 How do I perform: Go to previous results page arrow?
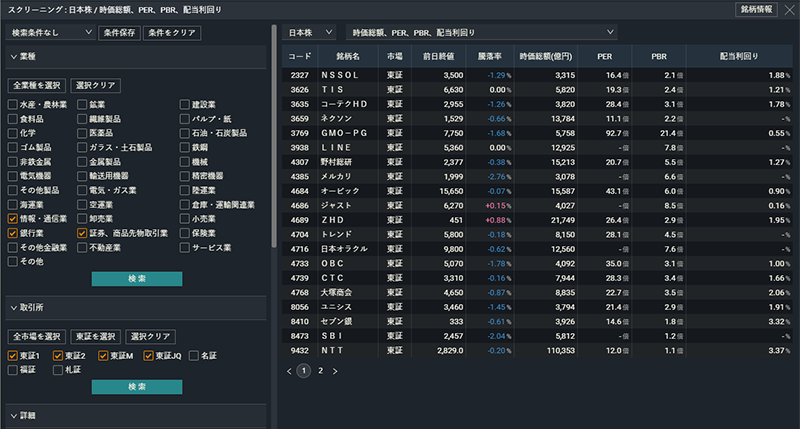[x=289, y=371]
